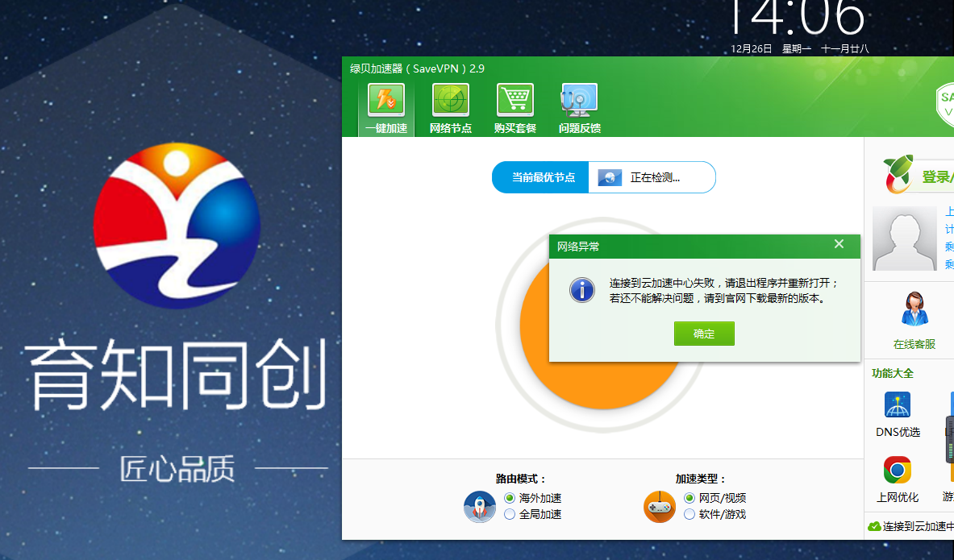Screen dimensions: 954x560
Task: Open the 问题反馈 tab
Action: coord(579,108)
